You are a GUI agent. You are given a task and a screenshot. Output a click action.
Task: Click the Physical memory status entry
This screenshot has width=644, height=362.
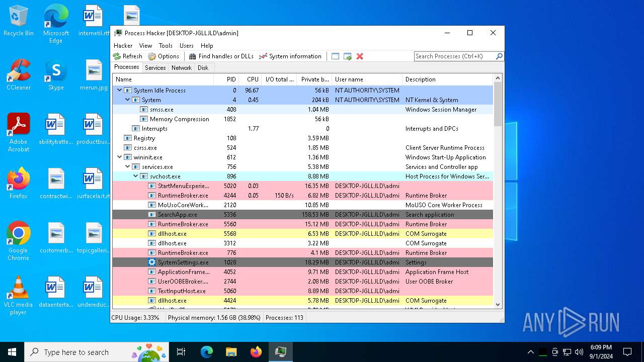click(x=214, y=318)
